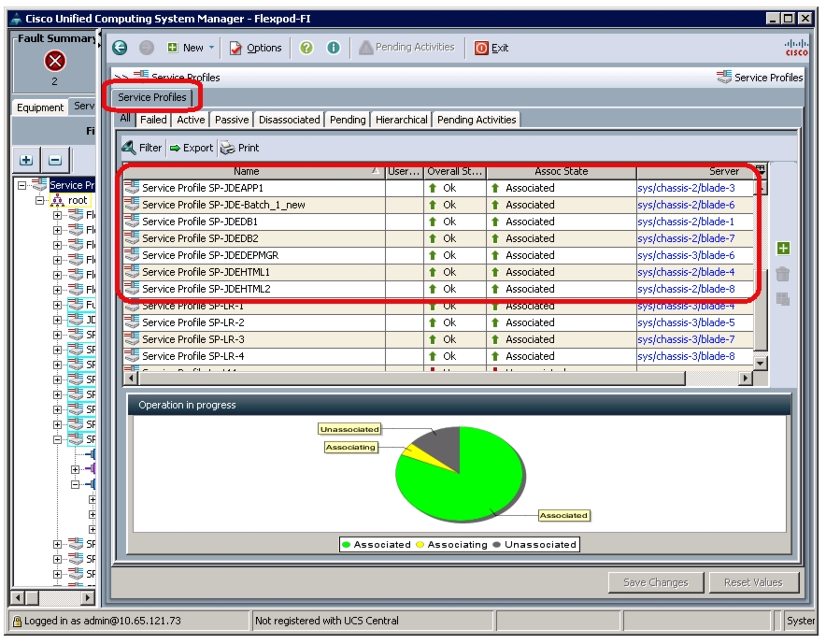Click the gray forward navigation arrow

147,48
